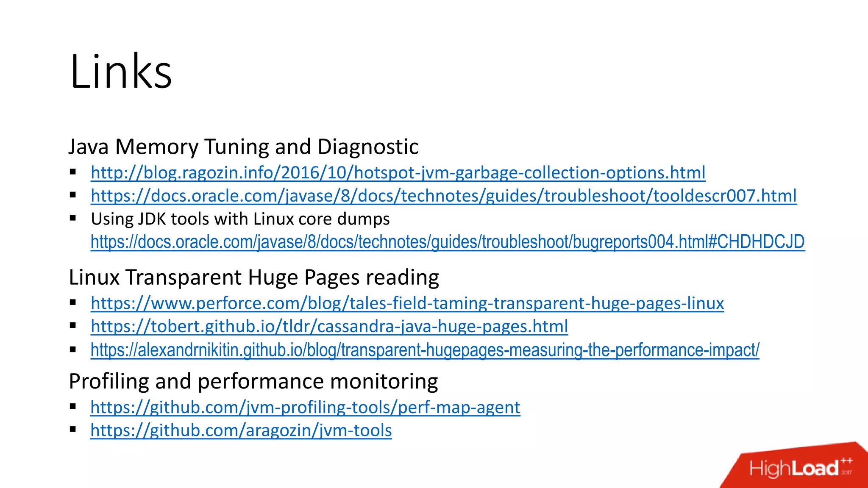Follow the Oracle bugreports004 CHDHDCJD link

point(447,242)
